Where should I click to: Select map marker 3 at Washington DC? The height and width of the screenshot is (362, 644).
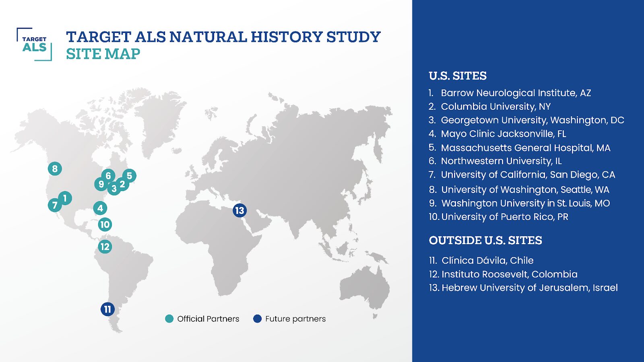pos(114,188)
